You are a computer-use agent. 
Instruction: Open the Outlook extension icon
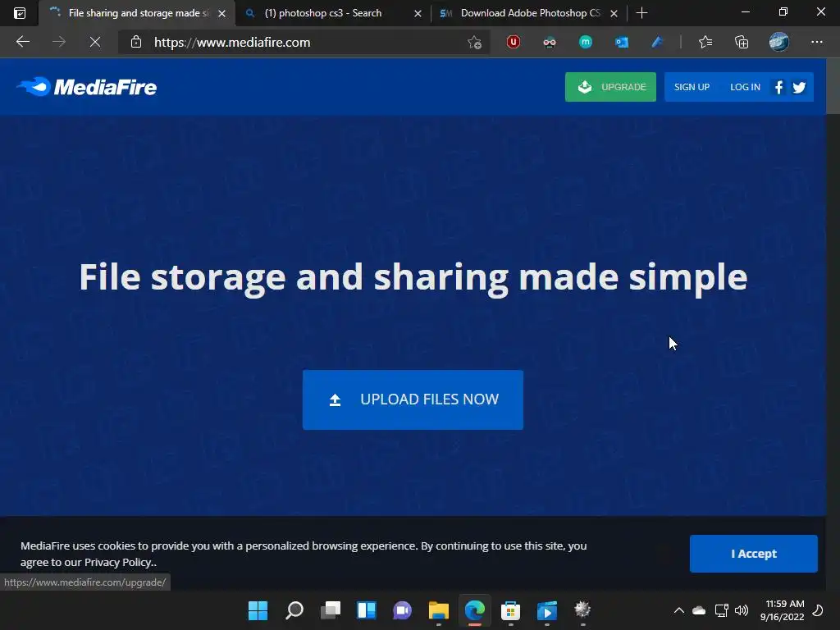(622, 42)
